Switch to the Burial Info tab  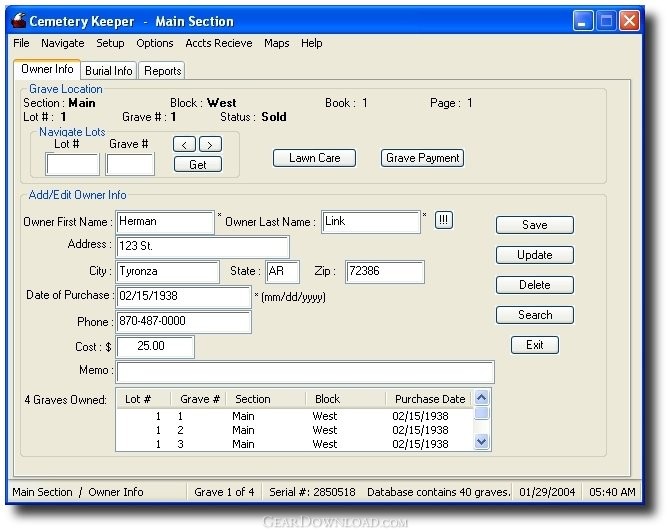pyautogui.click(x=109, y=71)
